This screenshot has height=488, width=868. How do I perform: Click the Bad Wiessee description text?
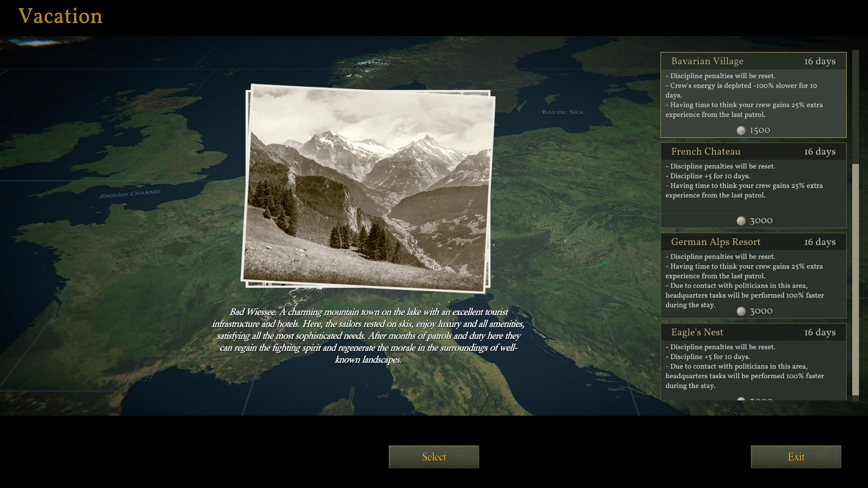point(368,336)
